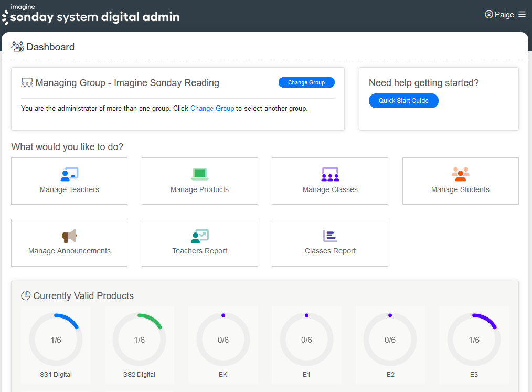Open Manage Products via its laptop icon
Screen dimensions: 532x392
(199, 174)
